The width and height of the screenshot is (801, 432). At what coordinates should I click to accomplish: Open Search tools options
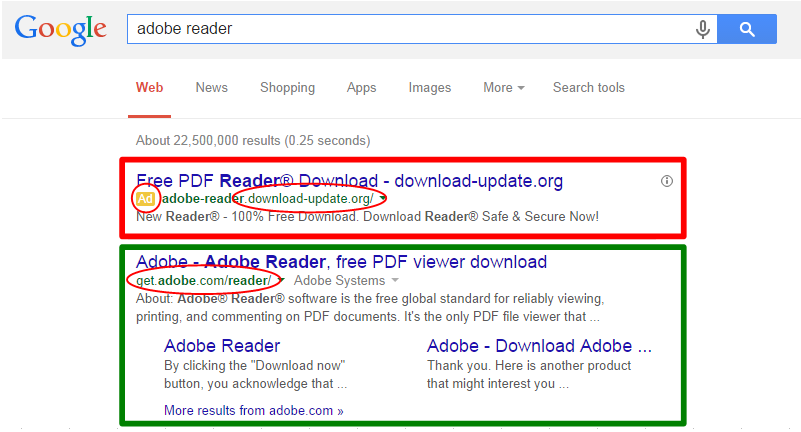point(588,88)
